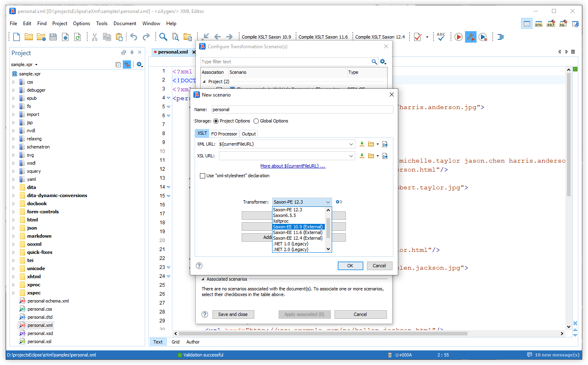Viewport: 588px width, 365px height.
Task: Click the Copy icon in toolbar
Action: click(x=107, y=37)
